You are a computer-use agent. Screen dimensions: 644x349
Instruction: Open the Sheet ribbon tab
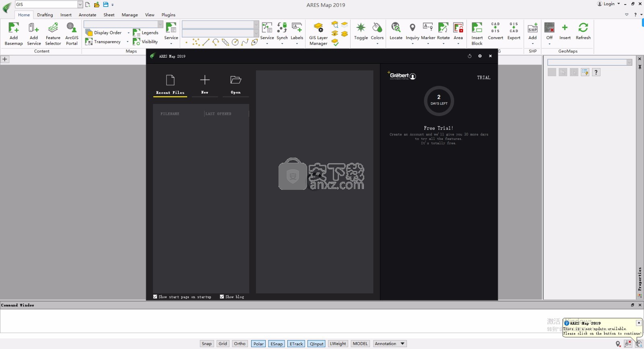coord(109,15)
